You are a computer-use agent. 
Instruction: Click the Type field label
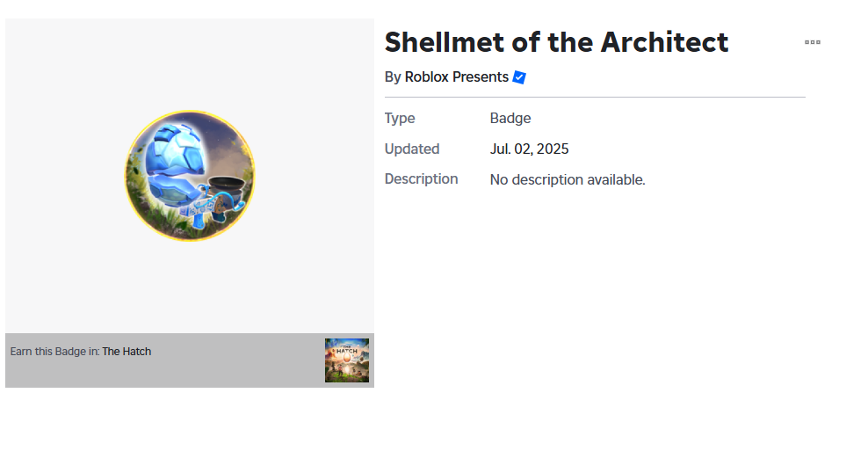(400, 119)
